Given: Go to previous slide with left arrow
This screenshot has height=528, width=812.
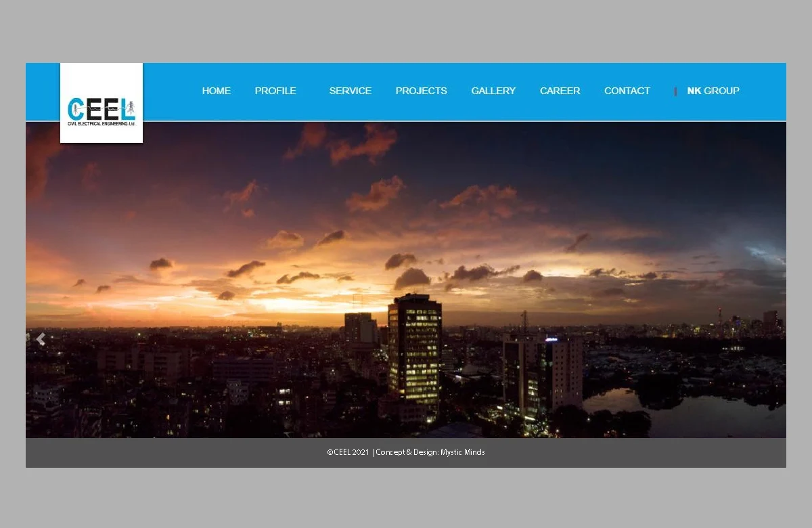Looking at the screenshot, I should [41, 340].
